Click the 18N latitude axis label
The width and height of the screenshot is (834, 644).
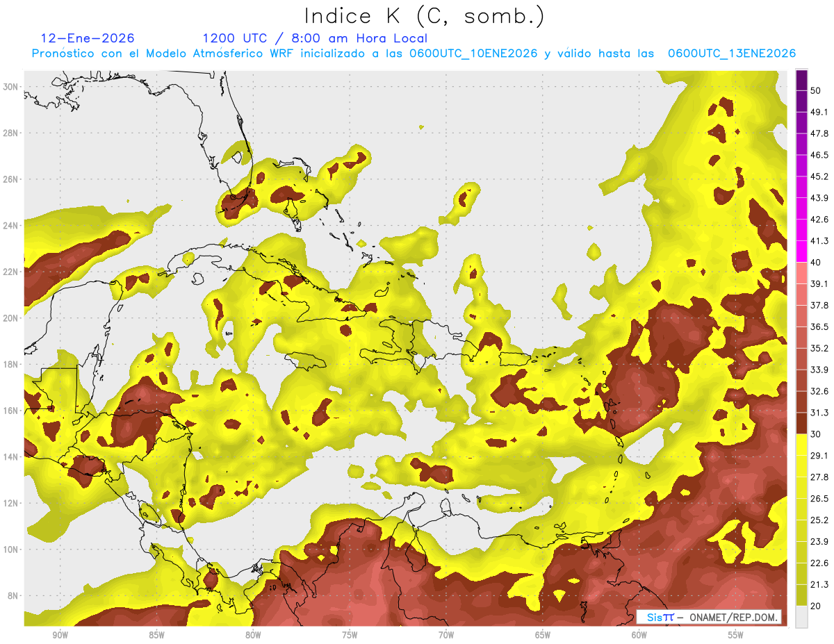coord(10,365)
